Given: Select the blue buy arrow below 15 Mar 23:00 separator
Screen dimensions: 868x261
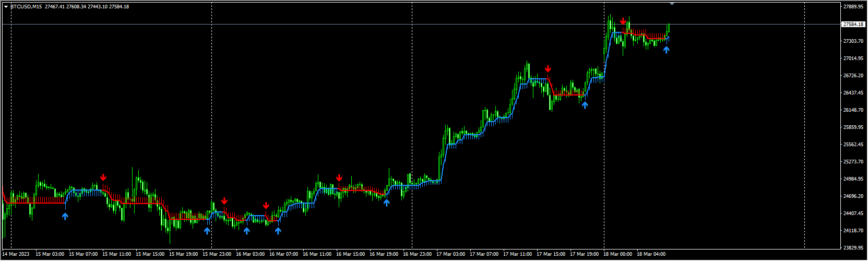Looking at the screenshot, I should click(x=207, y=231).
